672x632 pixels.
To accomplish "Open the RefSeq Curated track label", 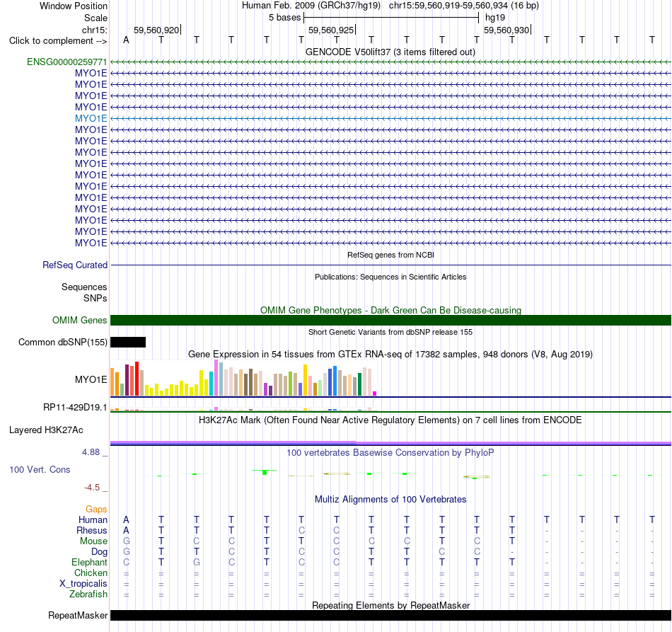I will click(x=75, y=265).
